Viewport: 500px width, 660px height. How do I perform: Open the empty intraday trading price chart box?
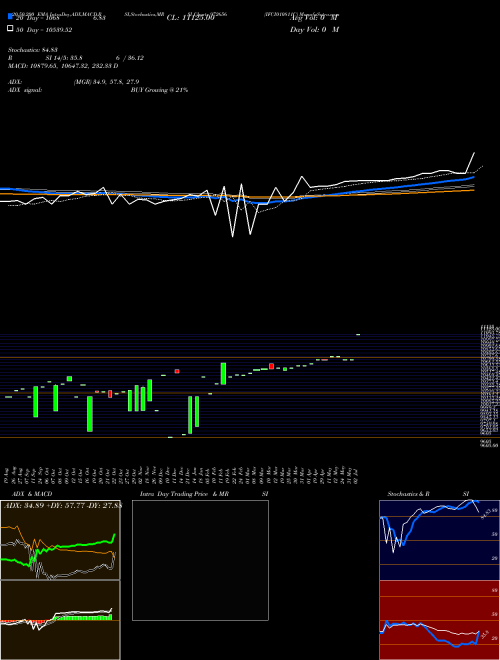[200, 560]
